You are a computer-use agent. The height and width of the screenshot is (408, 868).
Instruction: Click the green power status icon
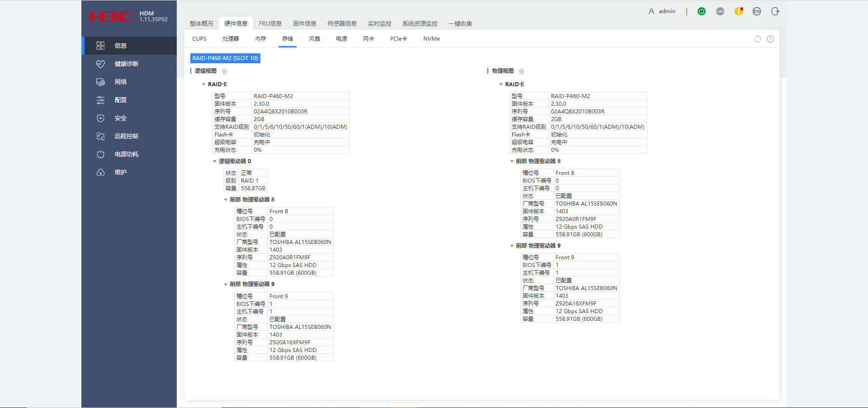point(702,11)
